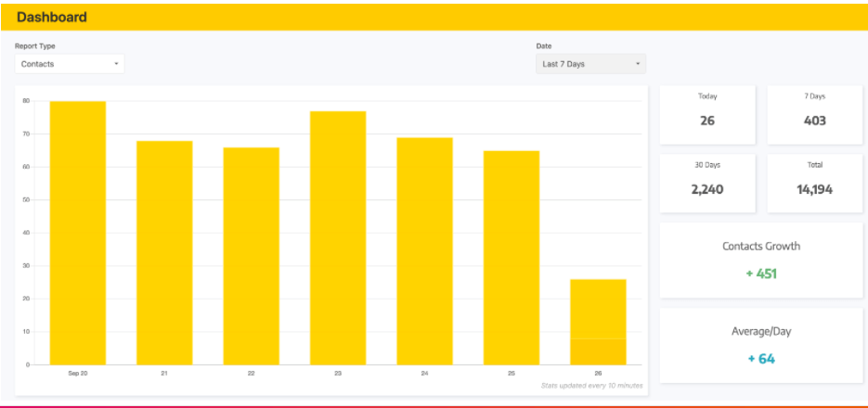Click the green +451 growth value
Viewport: 868px width, 408px height.
761,274
